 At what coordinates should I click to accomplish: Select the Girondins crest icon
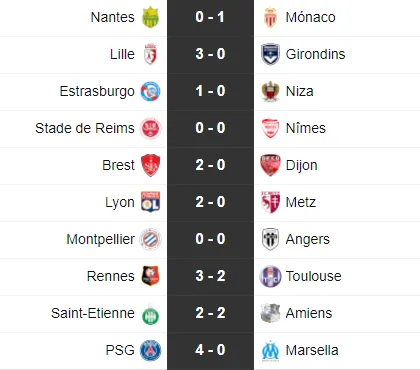[270, 54]
